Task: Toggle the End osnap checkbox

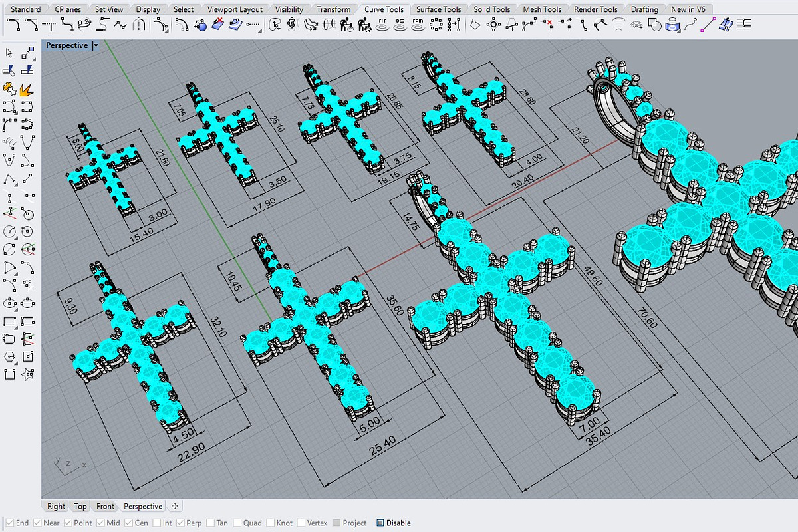Action: pos(8,523)
